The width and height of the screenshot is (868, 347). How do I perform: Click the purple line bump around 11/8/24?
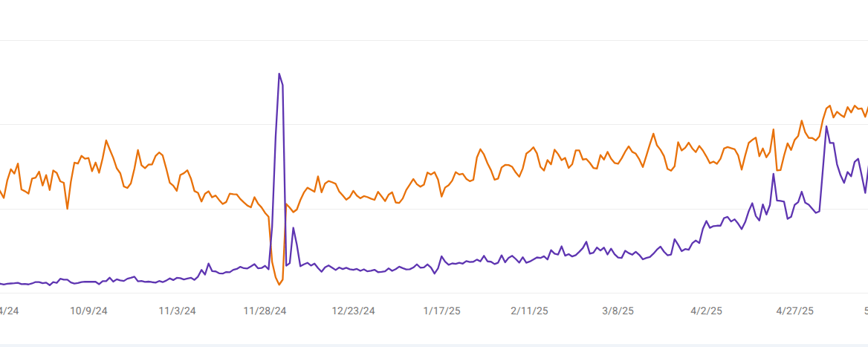pyautogui.click(x=208, y=264)
